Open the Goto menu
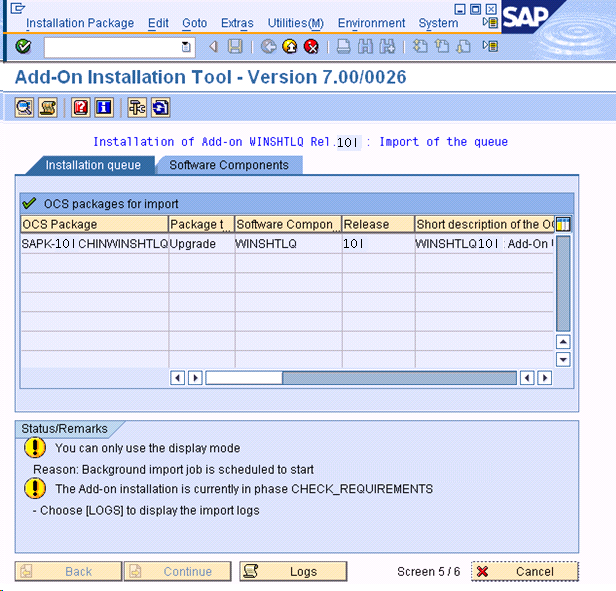 (x=194, y=23)
